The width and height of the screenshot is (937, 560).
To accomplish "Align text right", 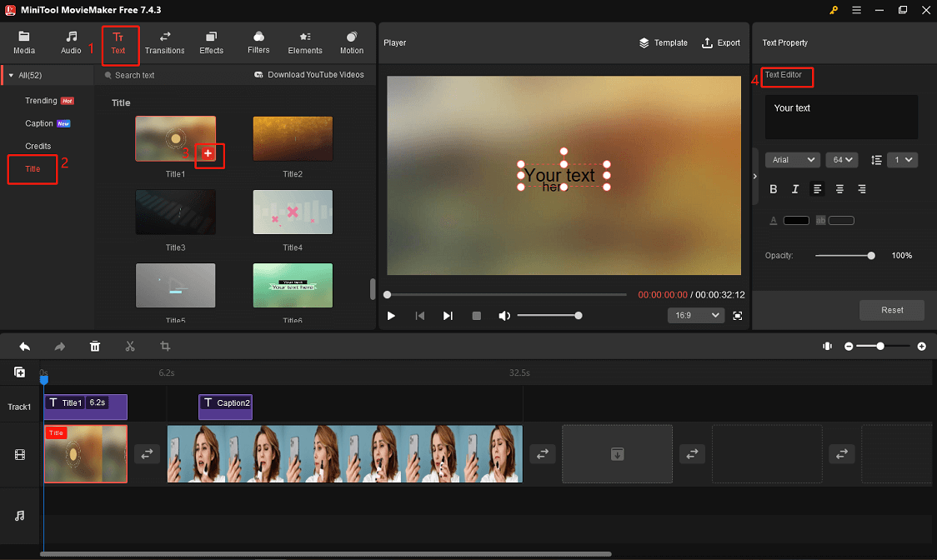I will click(x=862, y=189).
